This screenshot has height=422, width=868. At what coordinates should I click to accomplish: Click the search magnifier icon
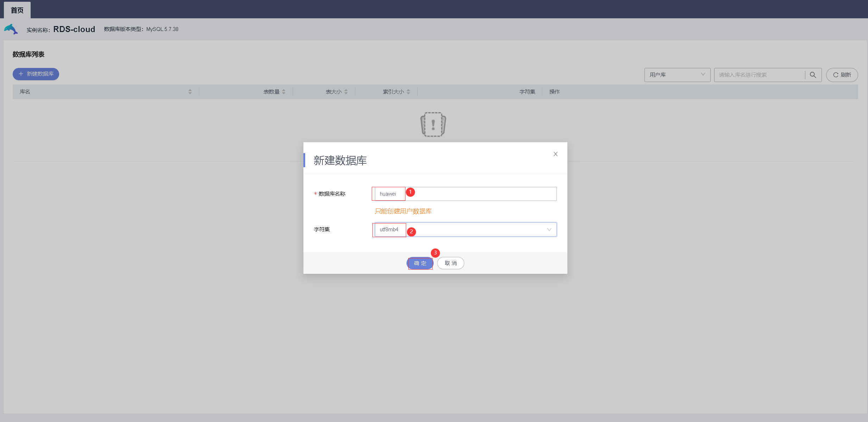coord(813,75)
